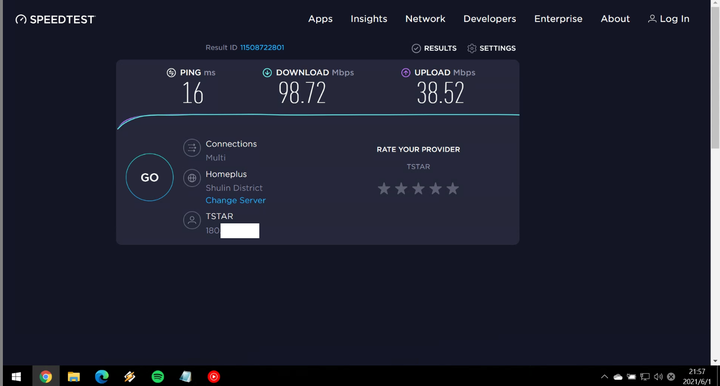This screenshot has width=720, height=386.
Task: Click the upload arrow icon
Action: pyautogui.click(x=405, y=73)
